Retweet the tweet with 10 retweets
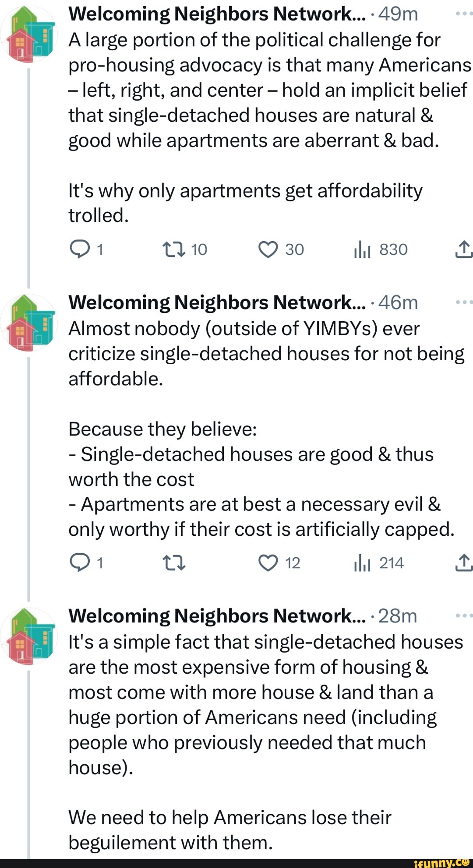 click(x=174, y=250)
